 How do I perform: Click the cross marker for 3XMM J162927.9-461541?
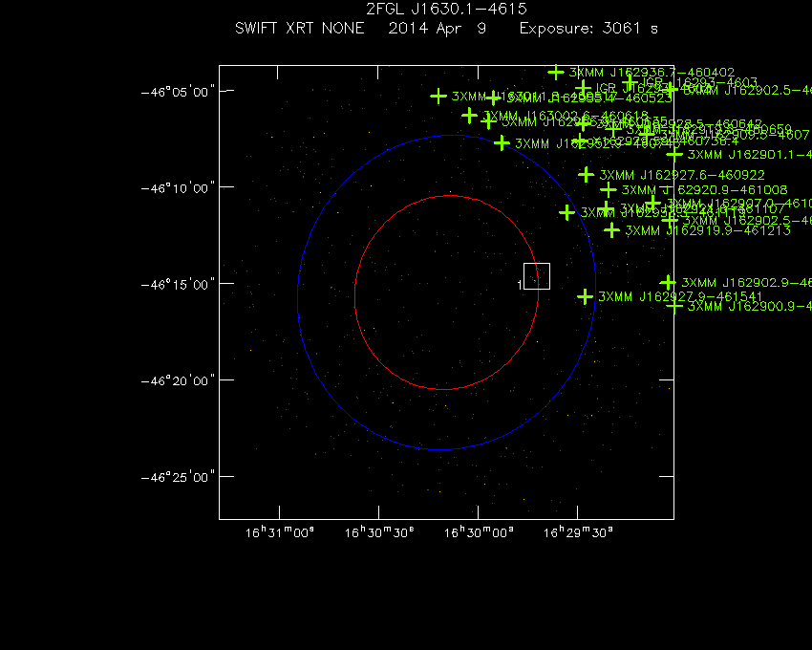[586, 296]
